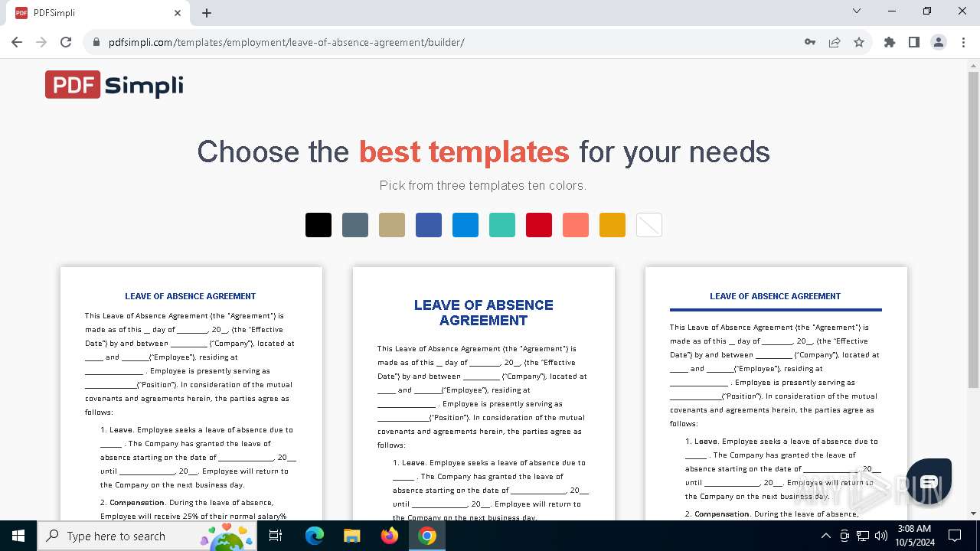This screenshot has height=551, width=980.
Task: Show hidden system tray icons
Action: point(825,536)
